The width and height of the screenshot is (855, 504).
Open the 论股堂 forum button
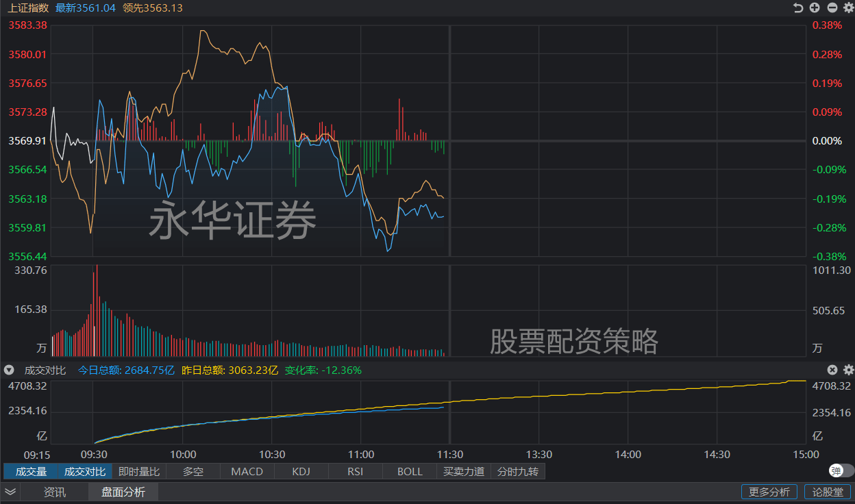point(828,492)
